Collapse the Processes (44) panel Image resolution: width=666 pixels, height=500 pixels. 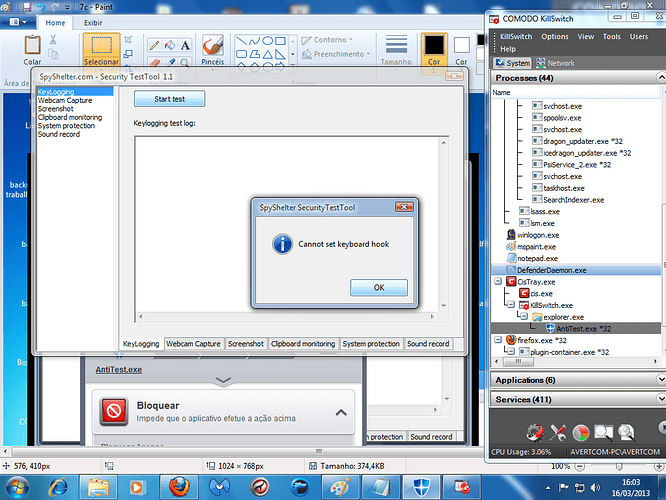[660, 78]
